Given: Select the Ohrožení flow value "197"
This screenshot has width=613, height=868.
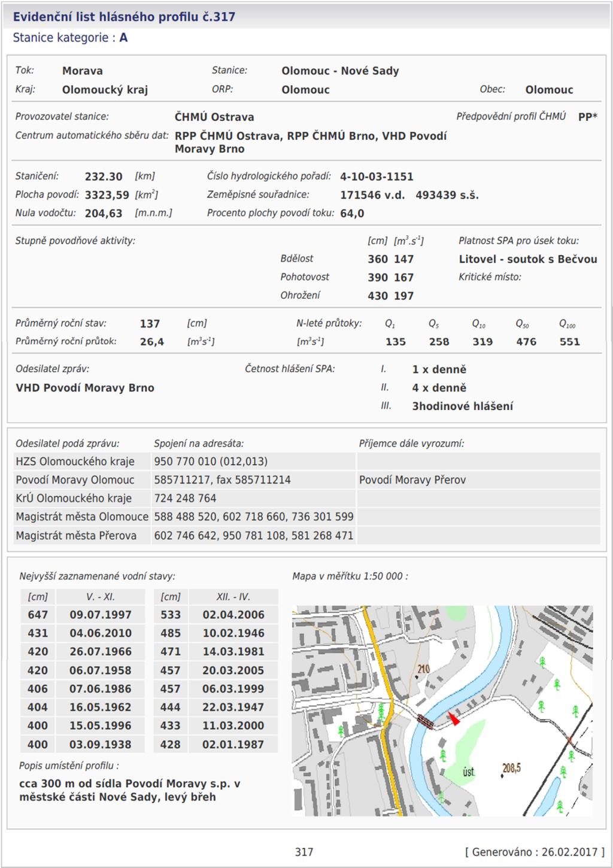Looking at the screenshot, I should (403, 296).
